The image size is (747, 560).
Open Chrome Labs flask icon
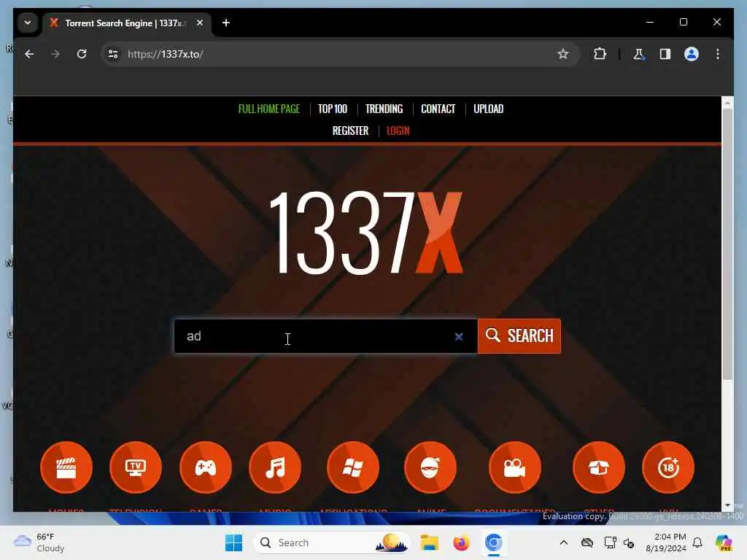point(638,54)
